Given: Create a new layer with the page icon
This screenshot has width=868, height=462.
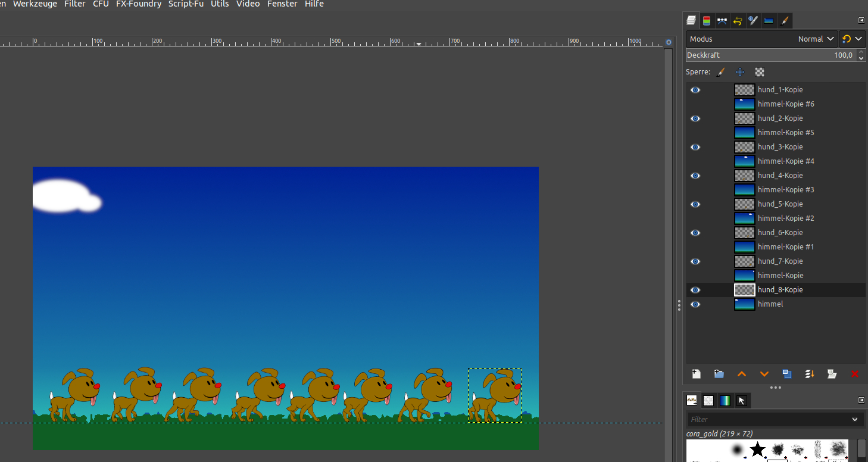Looking at the screenshot, I should coord(696,374).
